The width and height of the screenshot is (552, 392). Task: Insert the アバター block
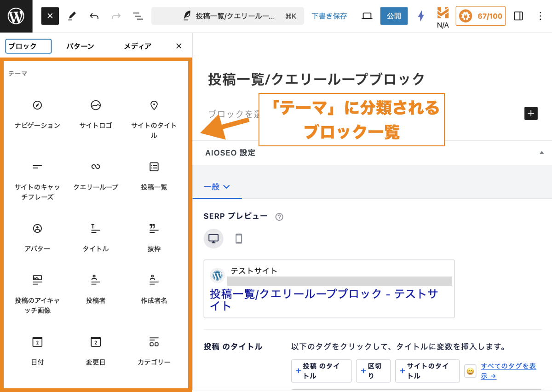click(37, 237)
